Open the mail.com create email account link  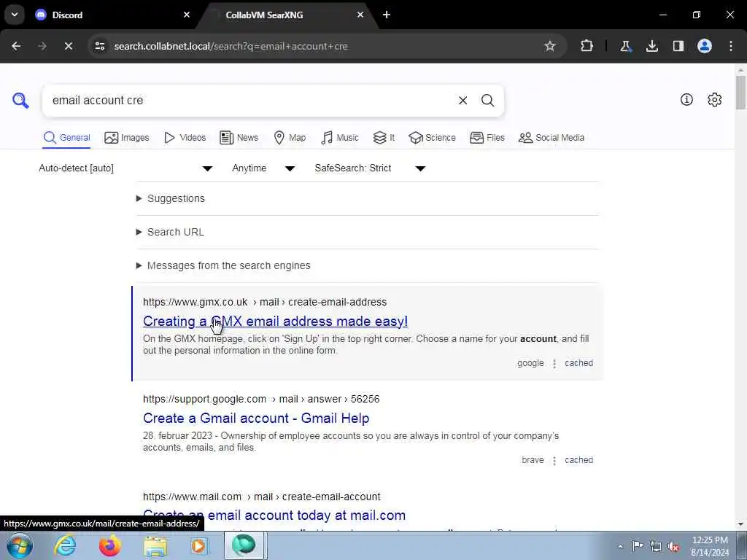tap(274, 516)
